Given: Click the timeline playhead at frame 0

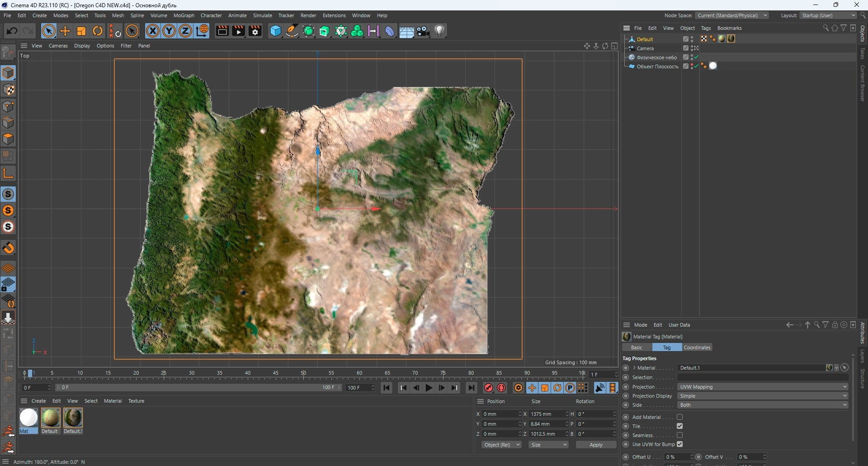Looking at the screenshot, I should coord(30,373).
